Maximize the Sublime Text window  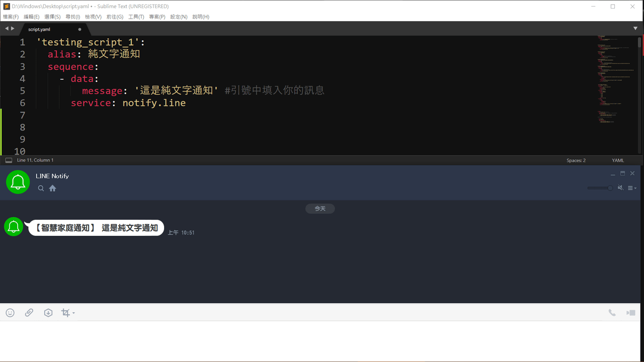click(613, 7)
